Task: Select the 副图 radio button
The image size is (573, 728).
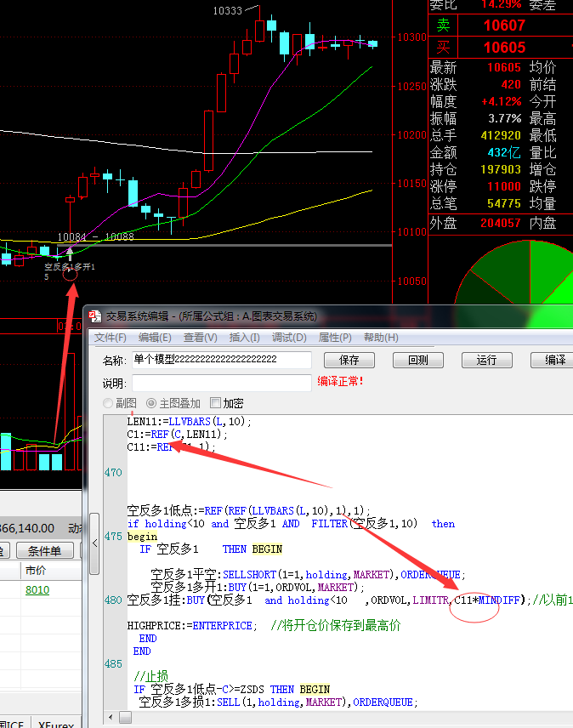Action: 108,403
